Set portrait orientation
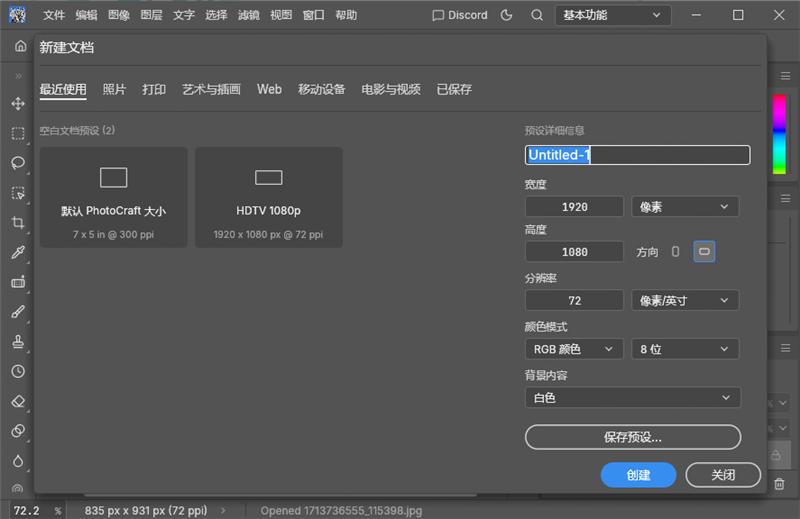This screenshot has width=800, height=519. (x=676, y=252)
